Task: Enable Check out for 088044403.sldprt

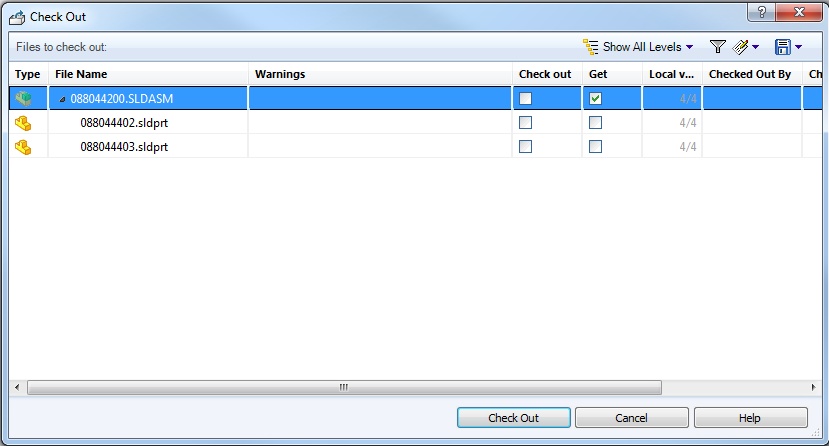Action: pos(526,146)
